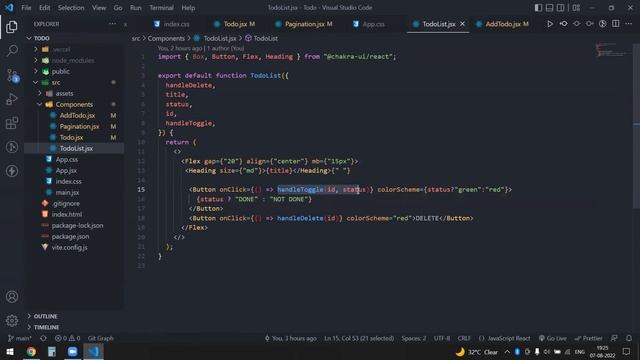Switch to the Pagination.jsx tab
This screenshot has height=360, width=640.
pos(304,24)
